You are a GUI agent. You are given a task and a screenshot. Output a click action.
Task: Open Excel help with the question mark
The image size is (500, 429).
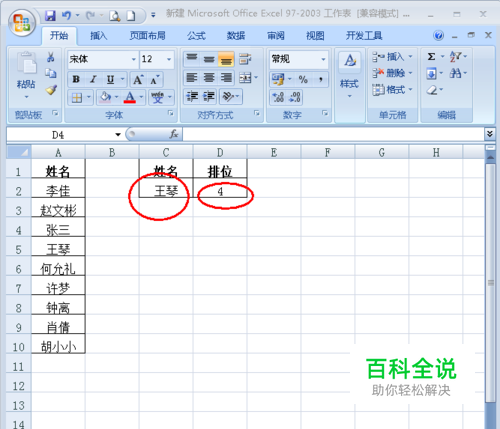coord(439,35)
